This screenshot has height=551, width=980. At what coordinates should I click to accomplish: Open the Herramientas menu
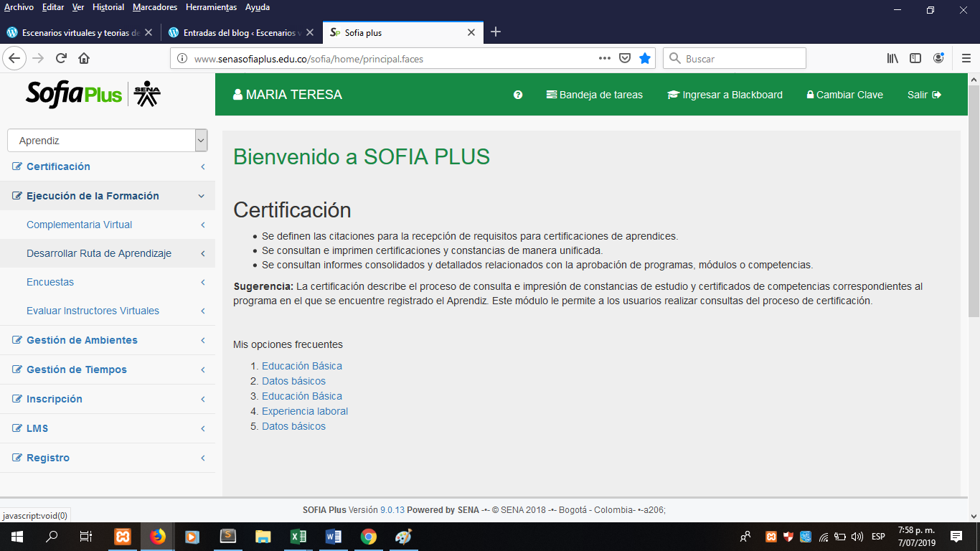211,7
